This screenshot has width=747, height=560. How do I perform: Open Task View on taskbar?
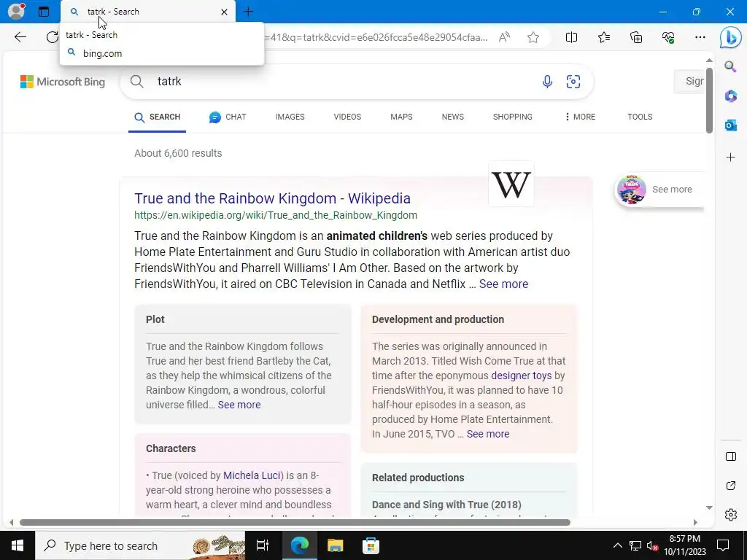click(x=263, y=545)
